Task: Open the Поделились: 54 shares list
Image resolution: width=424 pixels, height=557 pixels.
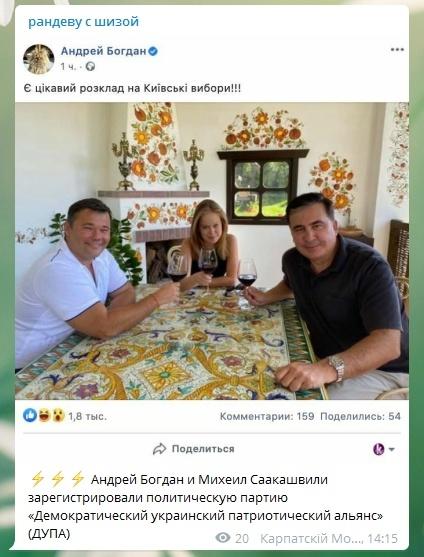Action: click(x=360, y=416)
